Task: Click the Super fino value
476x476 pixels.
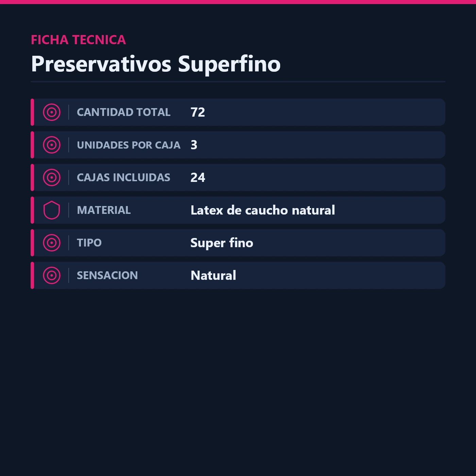Action: click(x=222, y=243)
